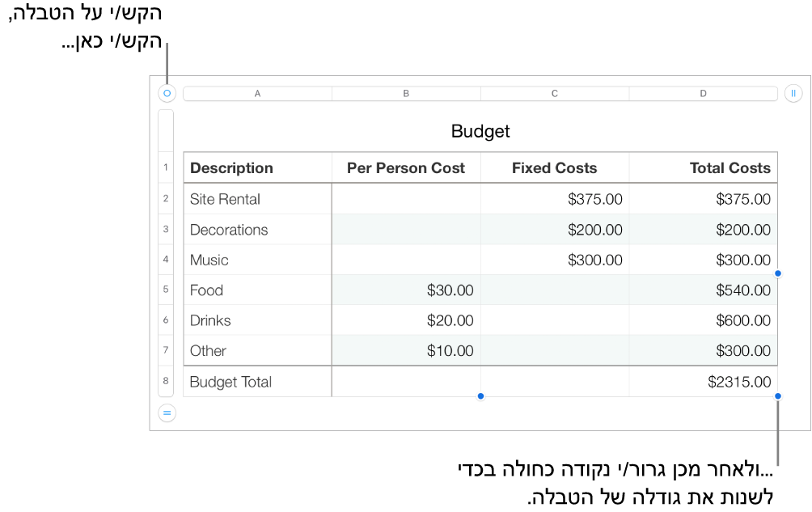Click the add column handle at top-right
The height and width of the screenshot is (512, 812).
coord(793,93)
